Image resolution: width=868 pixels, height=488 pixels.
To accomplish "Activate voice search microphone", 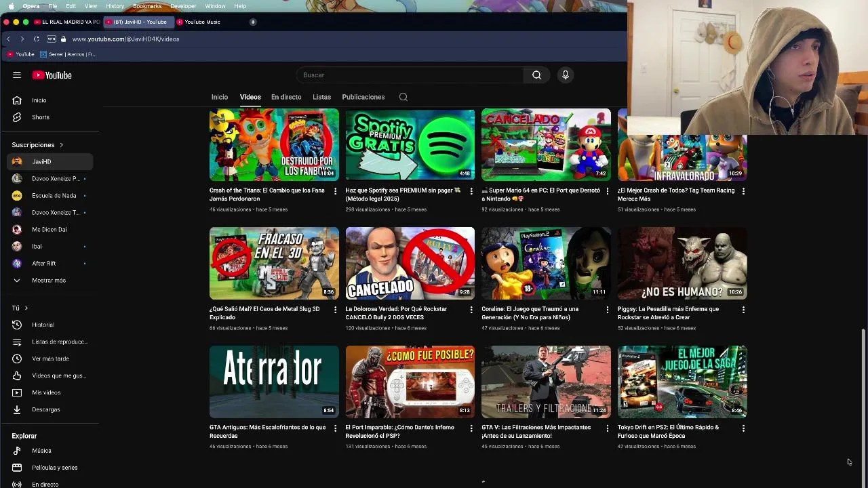I will (x=565, y=75).
